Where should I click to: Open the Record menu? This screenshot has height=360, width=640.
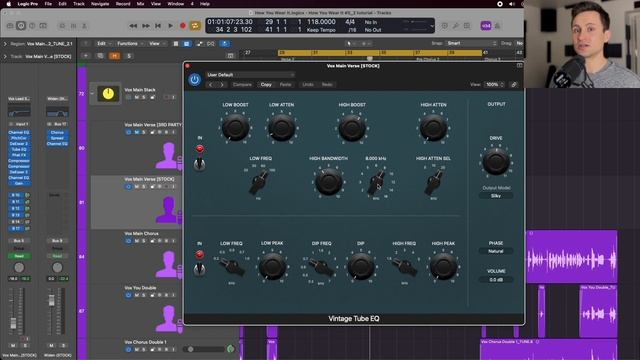pos(123,4)
